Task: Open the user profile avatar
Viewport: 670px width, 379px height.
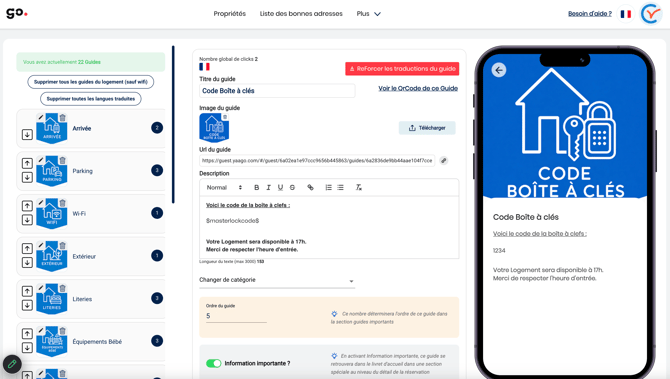Action: (x=650, y=14)
